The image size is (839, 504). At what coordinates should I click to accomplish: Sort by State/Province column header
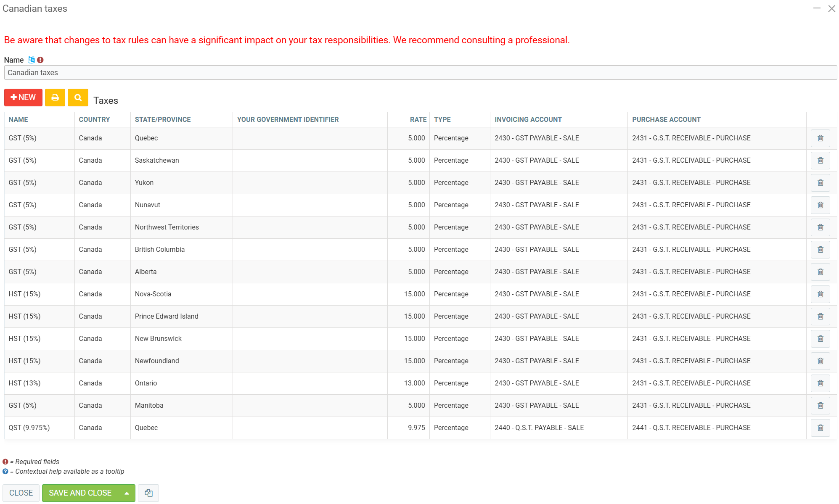(163, 119)
